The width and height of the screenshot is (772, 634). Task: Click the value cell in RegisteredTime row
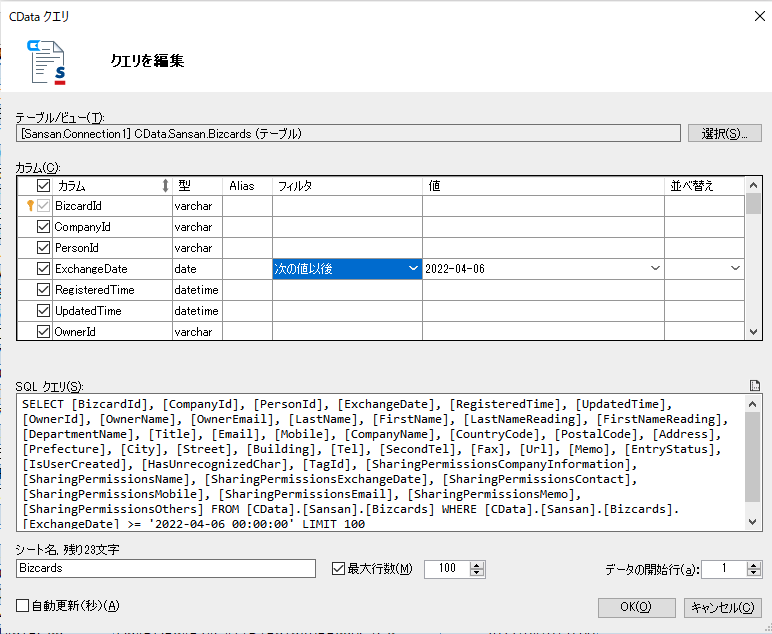pos(543,290)
